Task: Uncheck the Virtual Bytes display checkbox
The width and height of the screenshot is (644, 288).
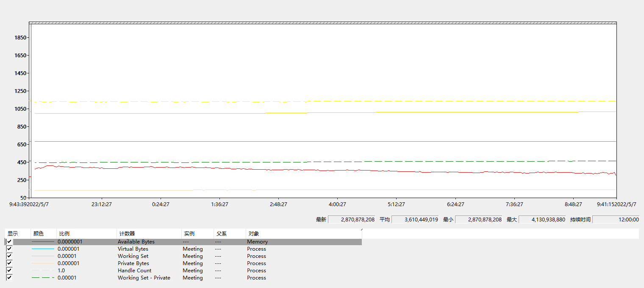Action: click(x=9, y=249)
